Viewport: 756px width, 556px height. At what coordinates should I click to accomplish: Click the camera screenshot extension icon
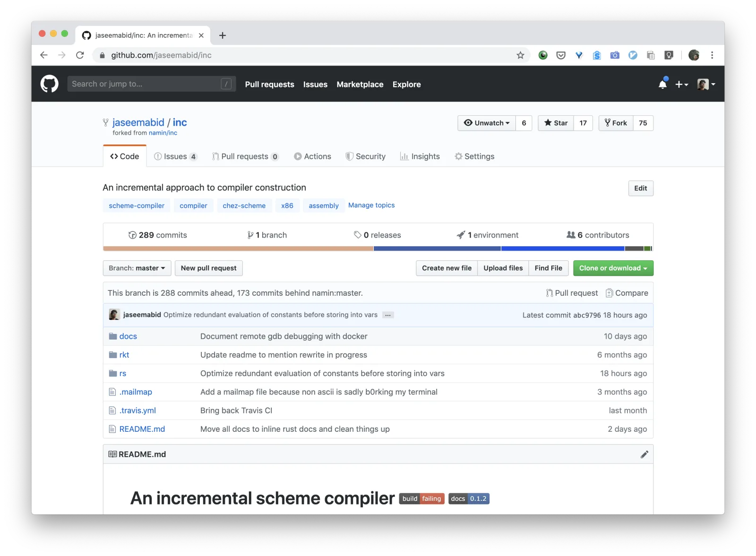click(x=615, y=55)
